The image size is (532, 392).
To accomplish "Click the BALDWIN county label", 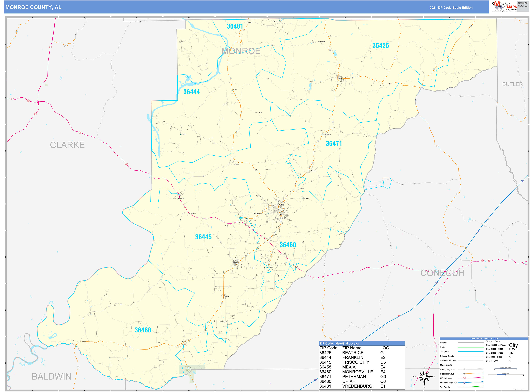I will coord(52,376).
